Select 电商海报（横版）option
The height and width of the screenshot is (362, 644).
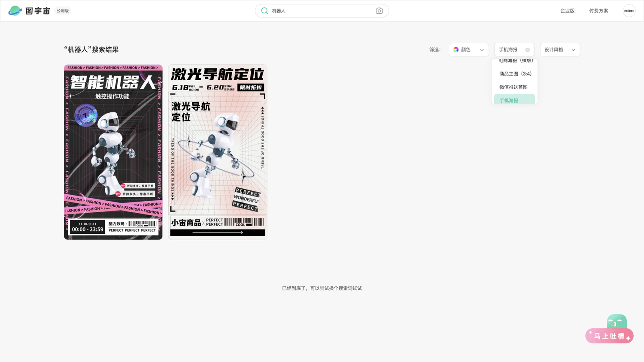tap(514, 61)
